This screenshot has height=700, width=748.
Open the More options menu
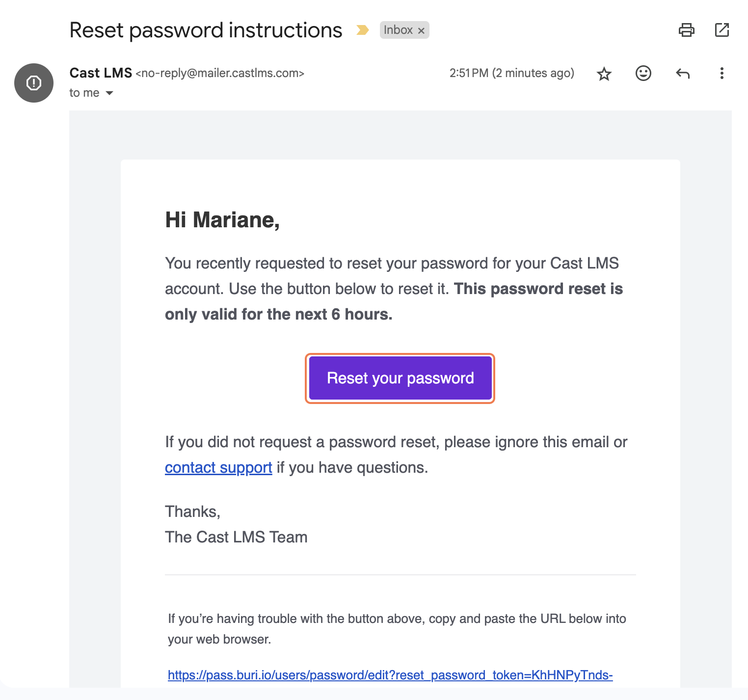tap(721, 73)
